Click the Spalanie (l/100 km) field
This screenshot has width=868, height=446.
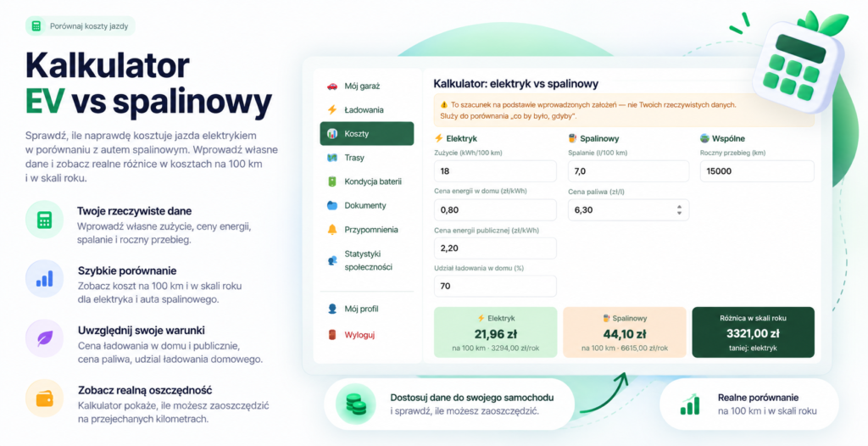point(628,171)
